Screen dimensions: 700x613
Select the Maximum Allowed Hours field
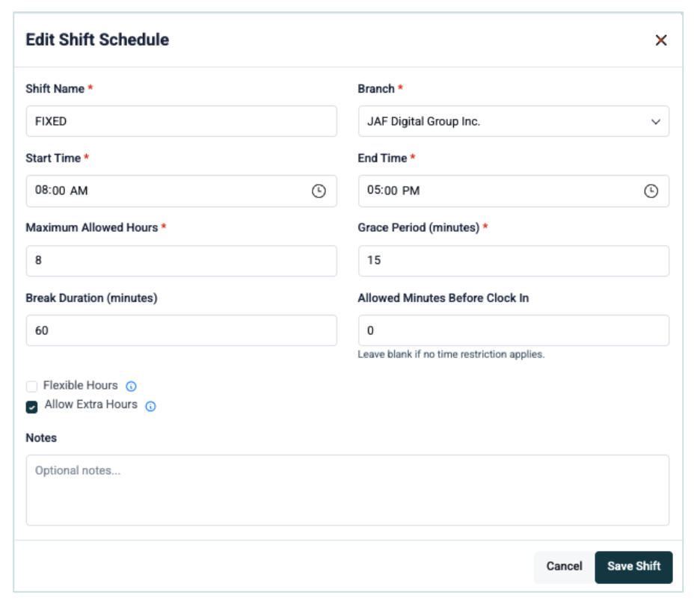181,261
